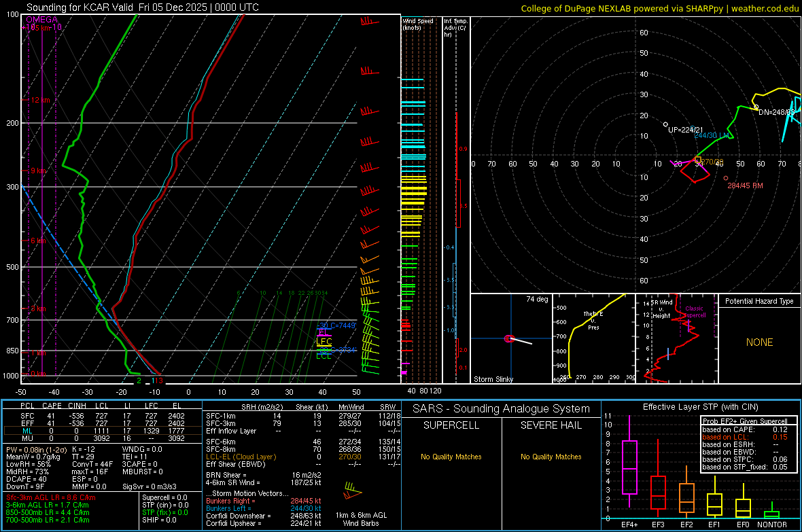Screen dimensions: 802x532
Task: Click the CAPE column header
Action: pos(52,406)
